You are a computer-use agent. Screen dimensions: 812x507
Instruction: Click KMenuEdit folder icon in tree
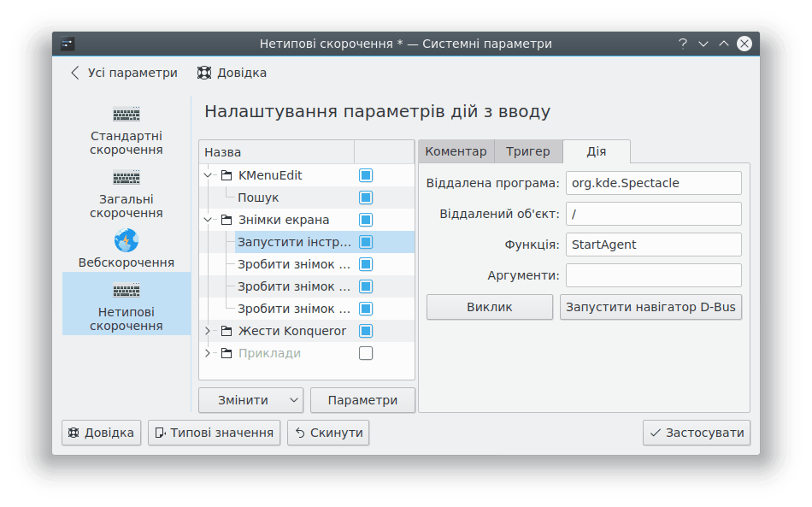click(227, 175)
